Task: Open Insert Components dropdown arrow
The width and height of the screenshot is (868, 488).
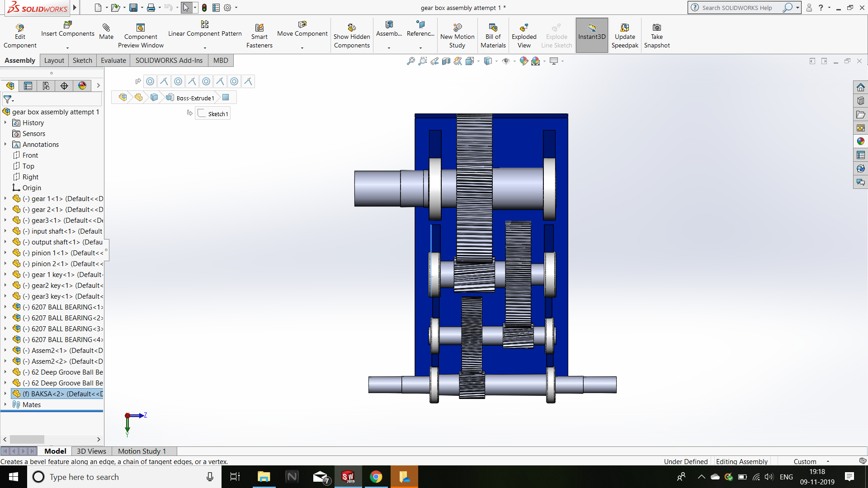Action: click(x=68, y=47)
